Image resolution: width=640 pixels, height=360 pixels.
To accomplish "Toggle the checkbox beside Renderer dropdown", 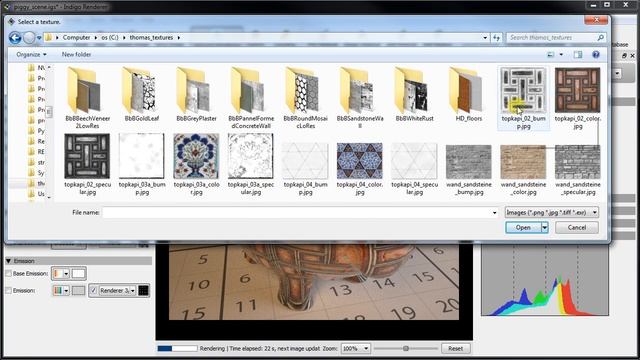I will tap(93, 291).
